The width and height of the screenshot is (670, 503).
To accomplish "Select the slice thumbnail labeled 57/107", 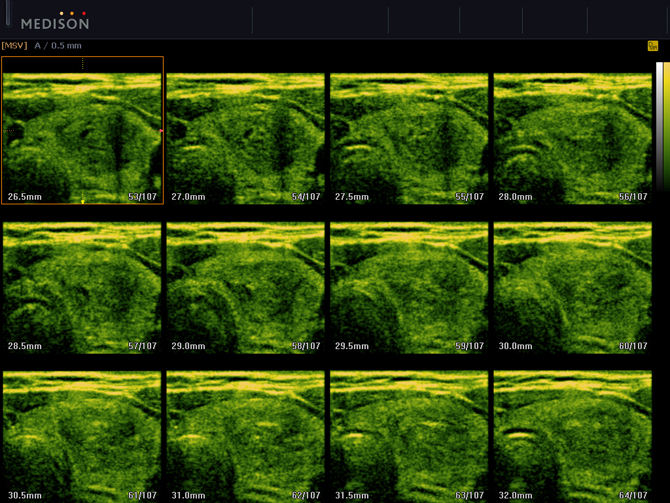I will 82,288.
